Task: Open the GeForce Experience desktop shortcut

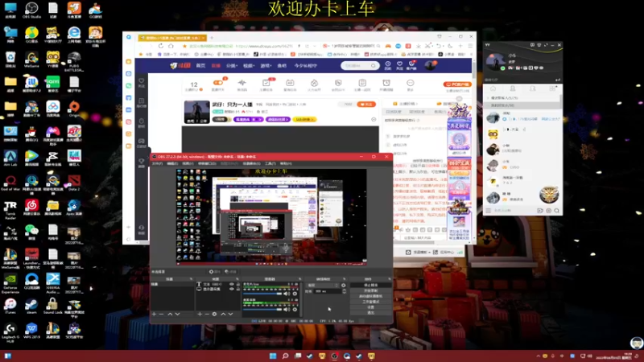Action: pos(10,283)
